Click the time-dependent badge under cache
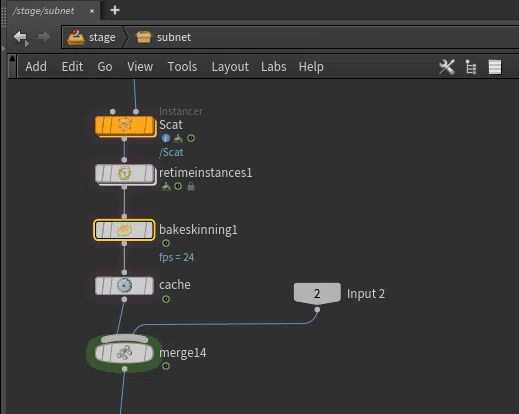The width and height of the screenshot is (519, 414). point(166,299)
